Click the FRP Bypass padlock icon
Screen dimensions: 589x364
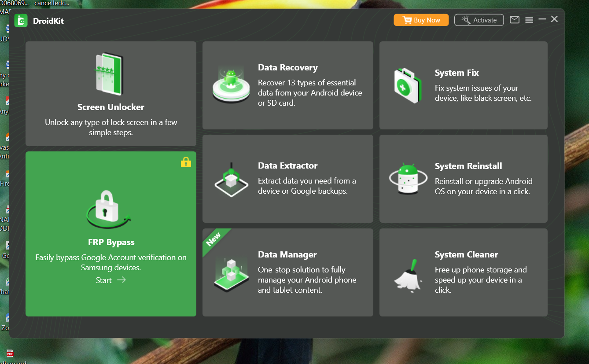pyautogui.click(x=109, y=210)
